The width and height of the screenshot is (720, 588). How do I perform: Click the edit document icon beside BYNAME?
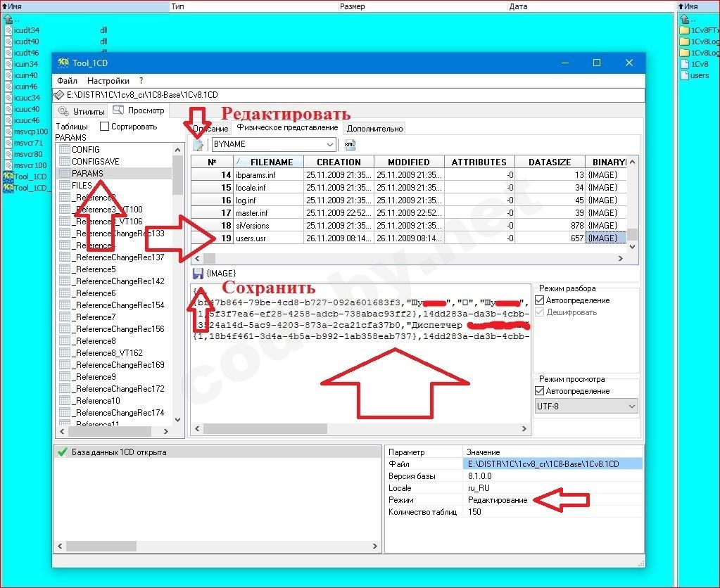[x=198, y=145]
